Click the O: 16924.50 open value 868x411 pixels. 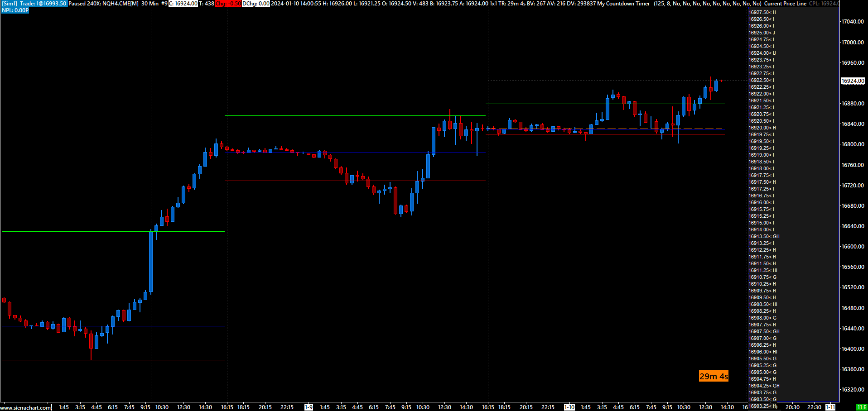point(396,4)
